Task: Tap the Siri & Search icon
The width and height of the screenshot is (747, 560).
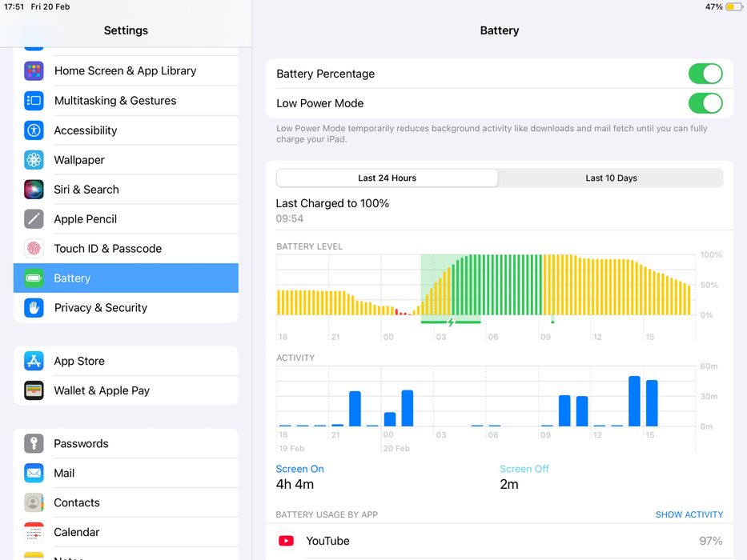Action: [x=34, y=190]
